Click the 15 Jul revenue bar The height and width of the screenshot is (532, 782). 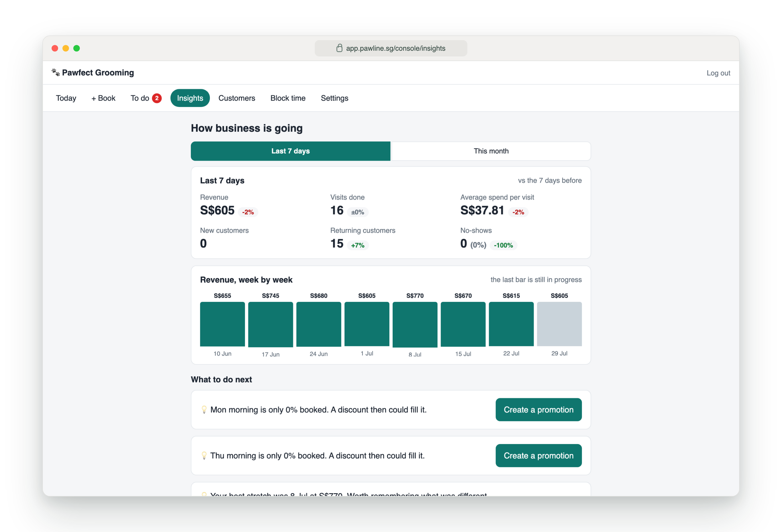point(463,324)
